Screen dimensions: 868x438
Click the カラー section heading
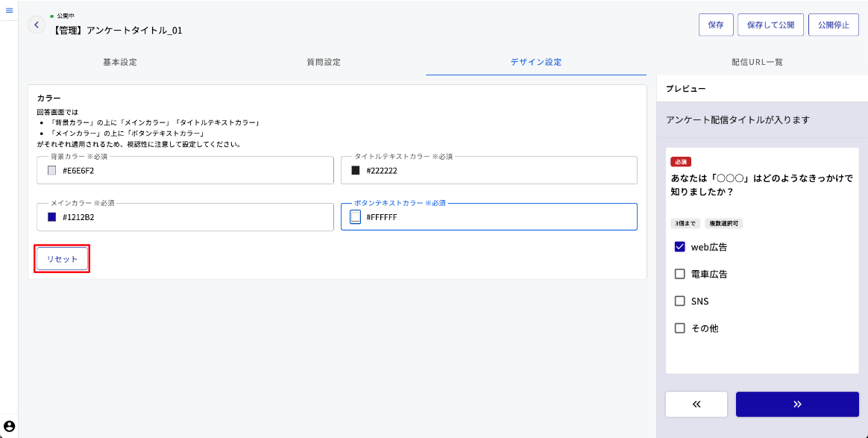(48, 98)
